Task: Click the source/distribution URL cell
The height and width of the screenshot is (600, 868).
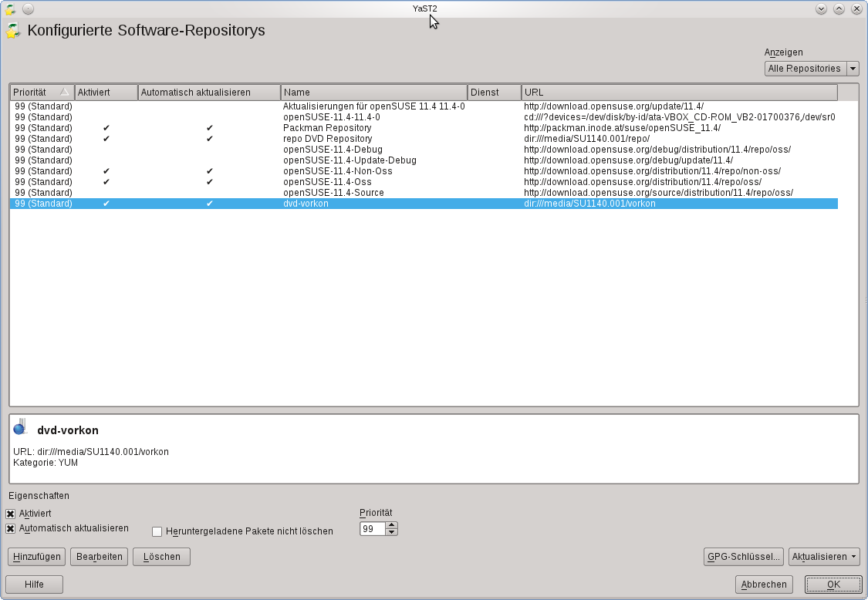Action: (658, 193)
